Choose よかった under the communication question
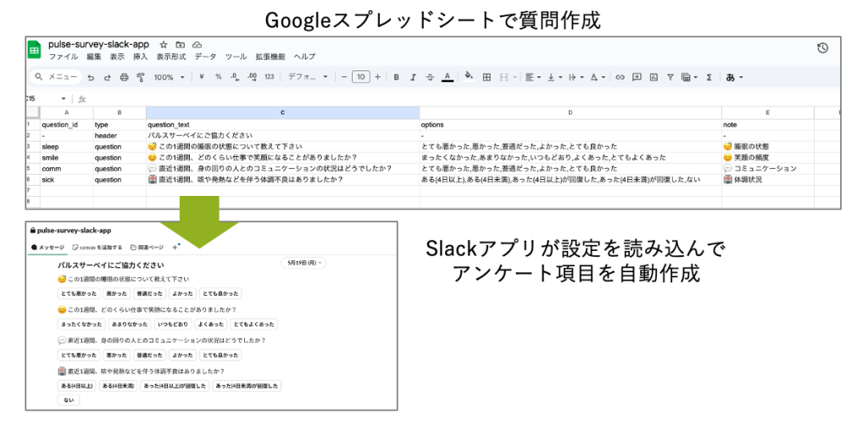This screenshot has height=430, width=868. (183, 355)
